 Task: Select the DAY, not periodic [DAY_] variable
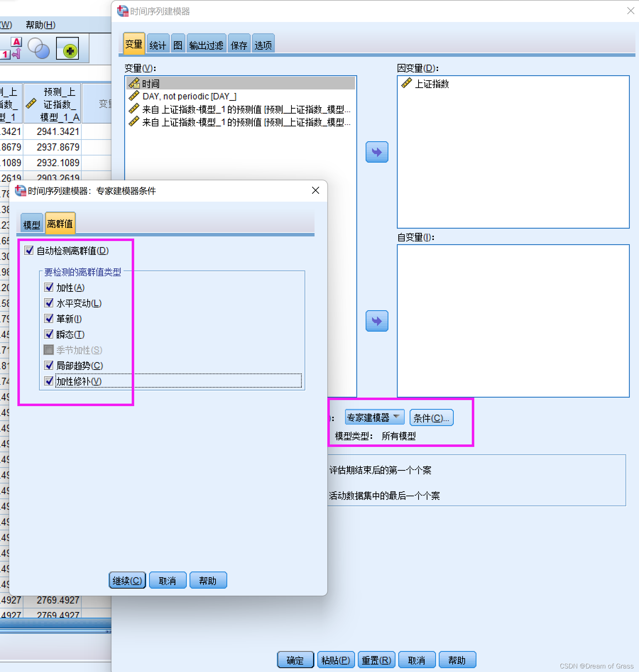241,96
